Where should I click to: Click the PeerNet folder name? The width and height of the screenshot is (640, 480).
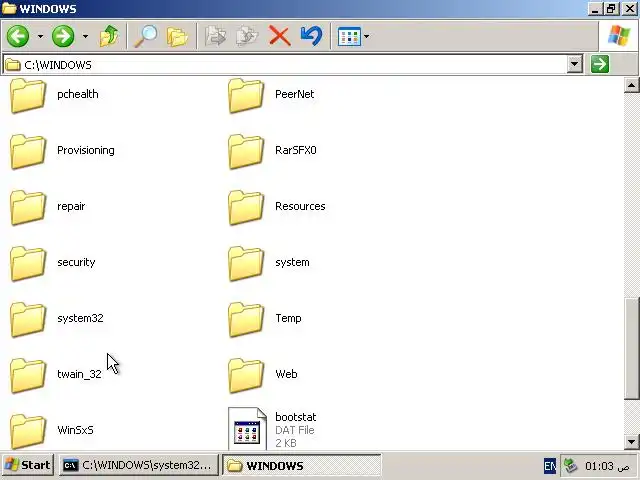coord(294,94)
